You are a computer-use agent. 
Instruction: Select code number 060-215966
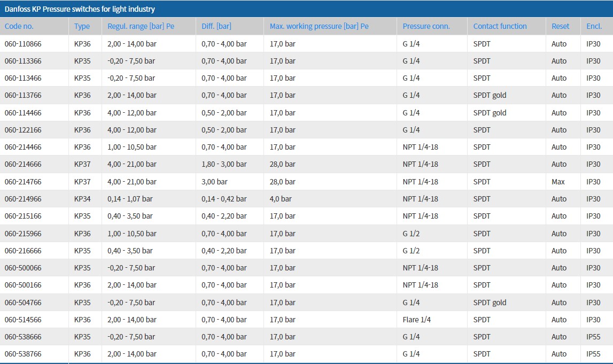[23, 234]
